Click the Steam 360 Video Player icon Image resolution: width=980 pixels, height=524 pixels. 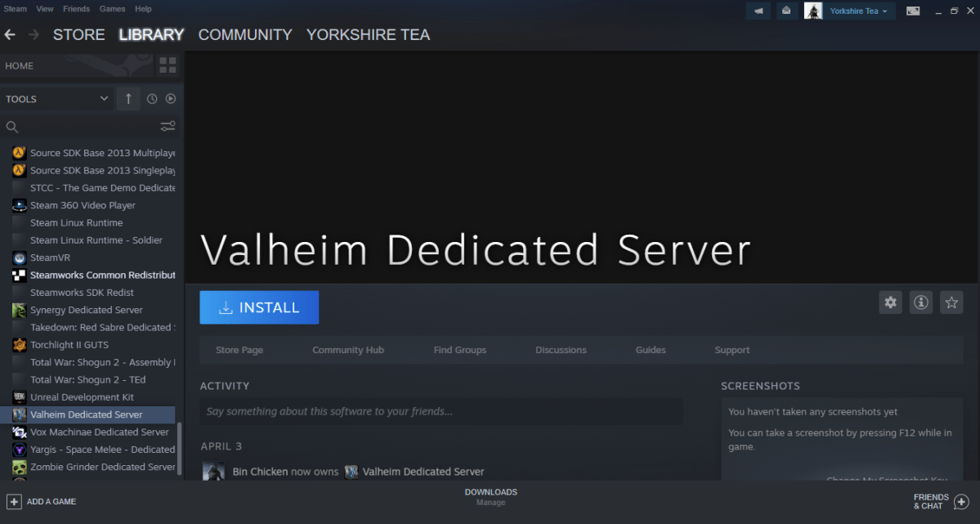(20, 205)
